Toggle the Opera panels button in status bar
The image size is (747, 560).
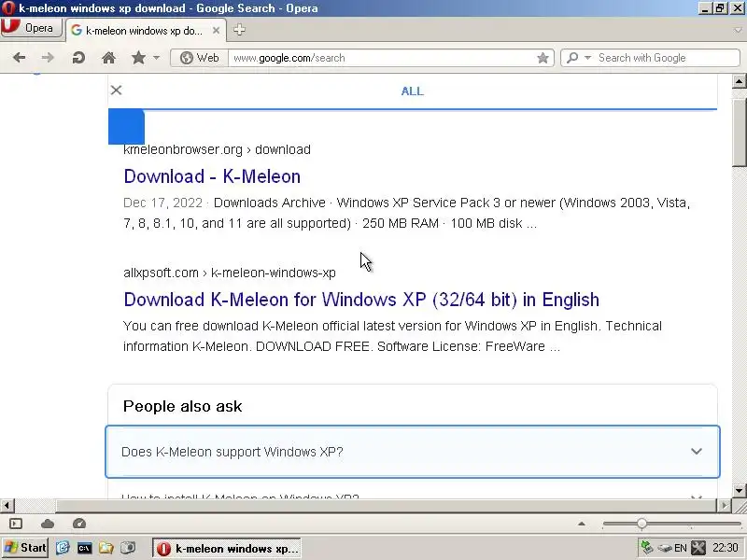(x=16, y=524)
